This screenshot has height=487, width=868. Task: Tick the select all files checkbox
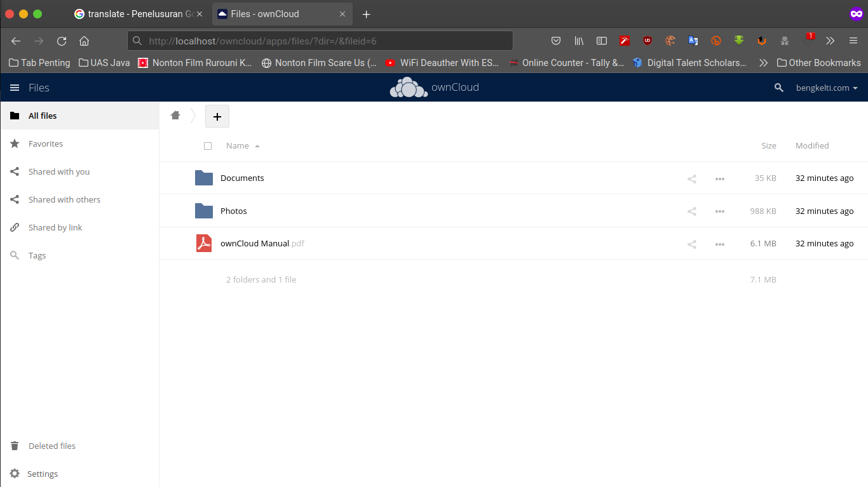tap(208, 146)
